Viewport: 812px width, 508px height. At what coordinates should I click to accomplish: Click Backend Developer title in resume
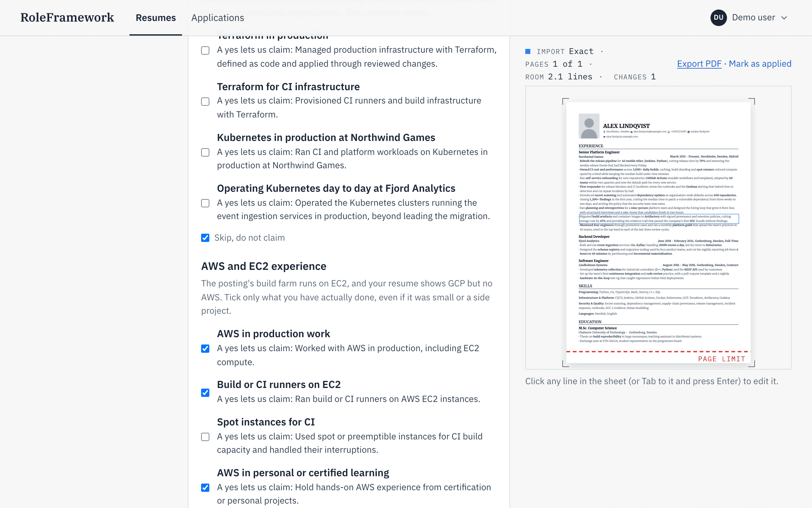594,237
